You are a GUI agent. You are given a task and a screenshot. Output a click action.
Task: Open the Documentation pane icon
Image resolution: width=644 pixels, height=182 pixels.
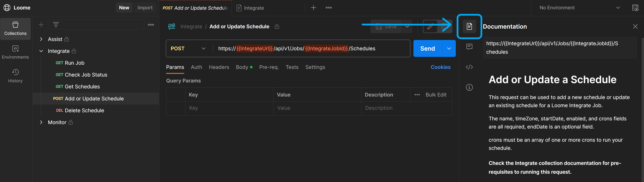[x=469, y=27]
